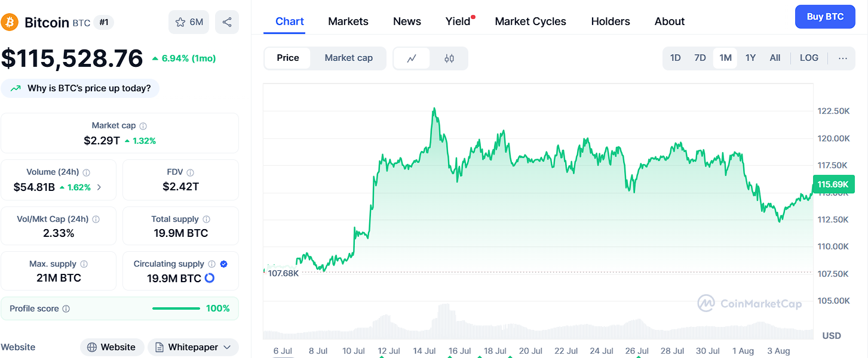
Task: Open the Chart tab
Action: [290, 21]
